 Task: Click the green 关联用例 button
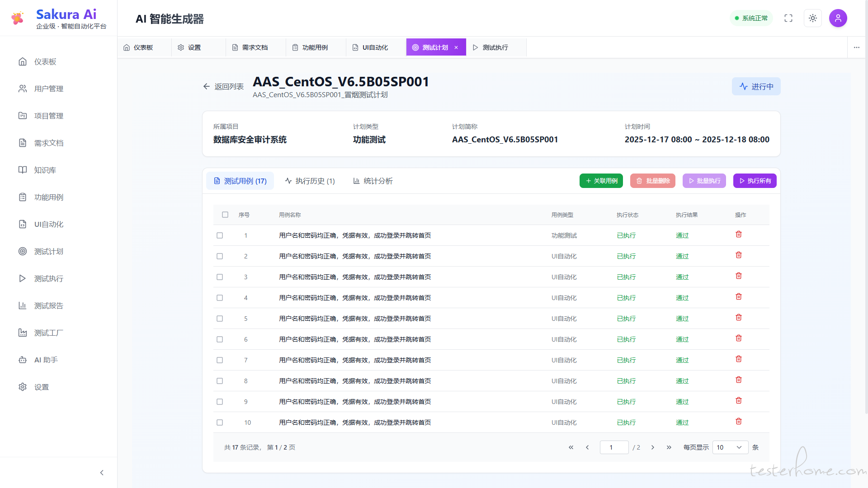[x=601, y=181]
